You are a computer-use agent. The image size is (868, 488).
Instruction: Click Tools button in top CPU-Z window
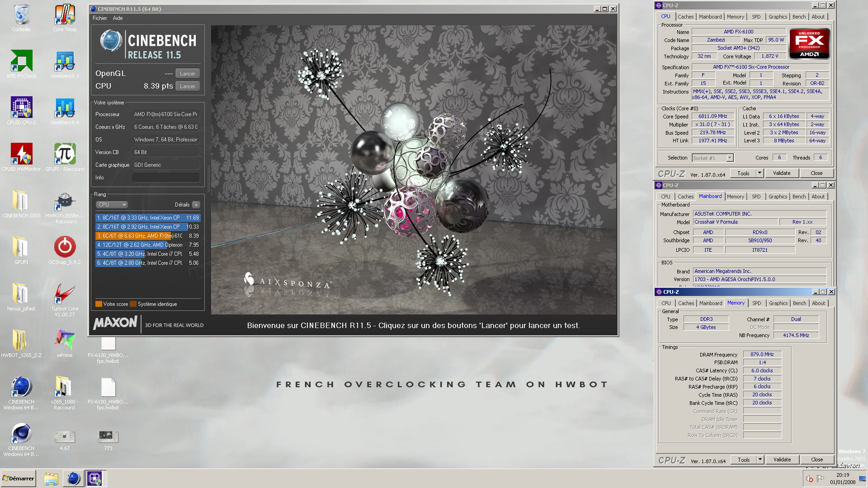(x=743, y=173)
